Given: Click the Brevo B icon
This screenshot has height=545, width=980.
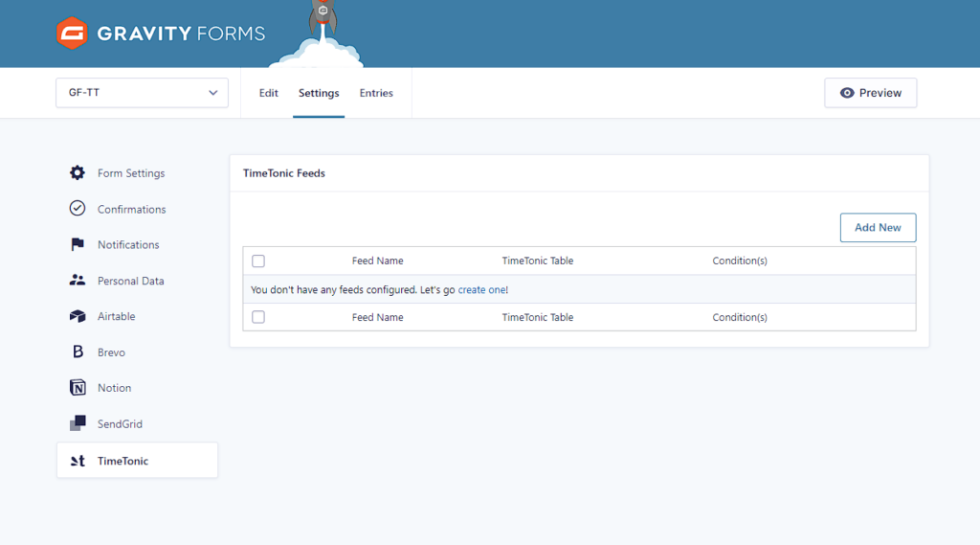Looking at the screenshot, I should [78, 352].
